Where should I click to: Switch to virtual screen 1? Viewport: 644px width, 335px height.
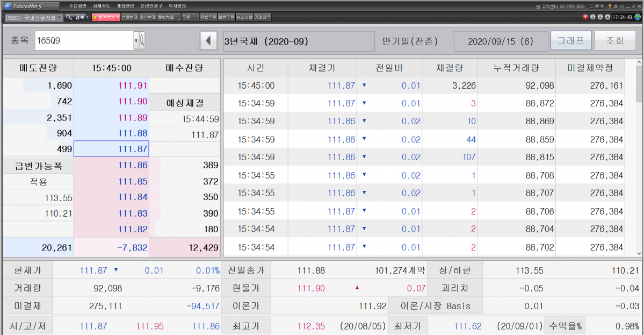585,17
